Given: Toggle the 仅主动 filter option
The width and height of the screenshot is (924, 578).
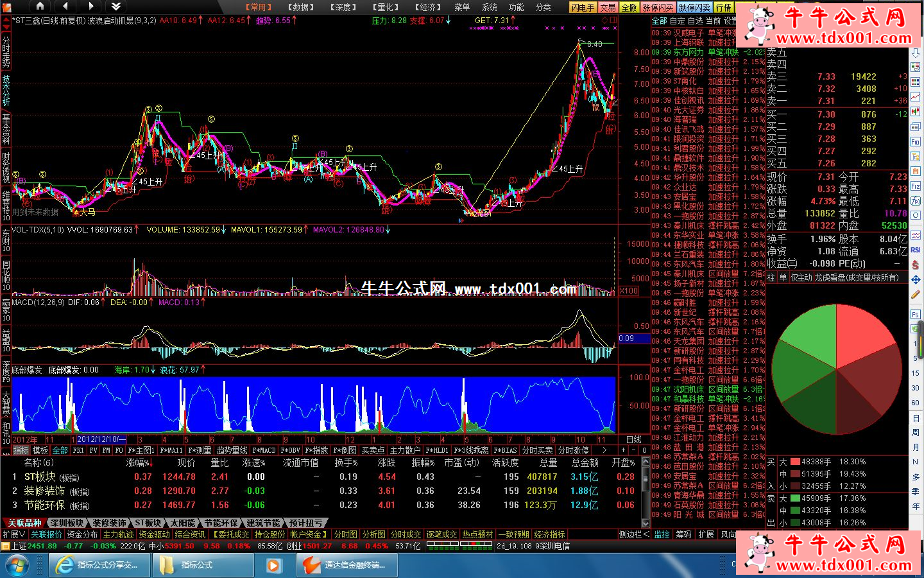Looking at the screenshot, I should pos(801,277).
